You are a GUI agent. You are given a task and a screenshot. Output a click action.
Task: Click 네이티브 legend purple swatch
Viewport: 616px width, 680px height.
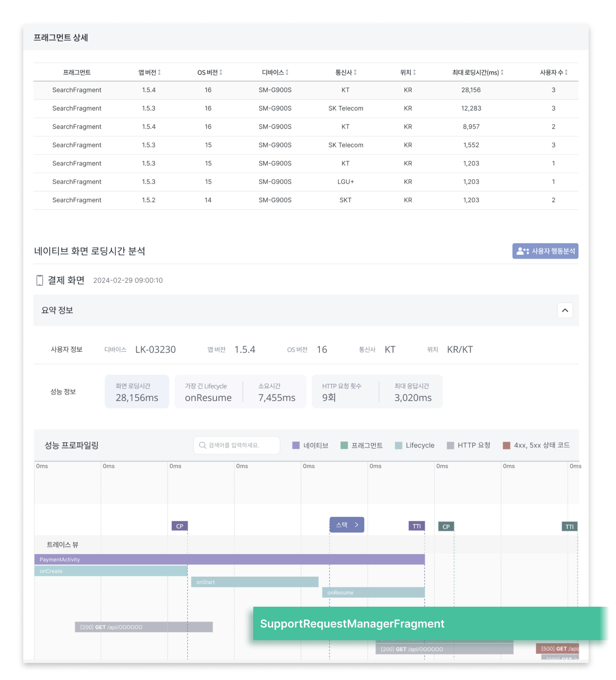point(296,445)
